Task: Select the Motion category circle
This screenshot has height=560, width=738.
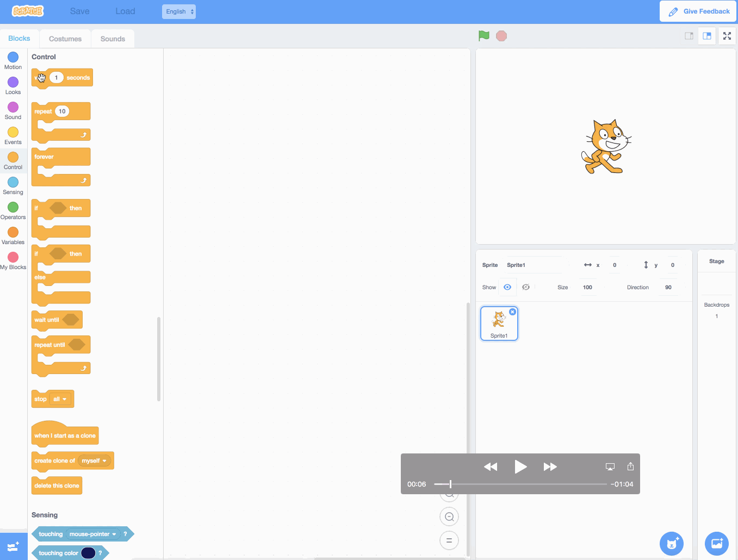Action: [13, 57]
